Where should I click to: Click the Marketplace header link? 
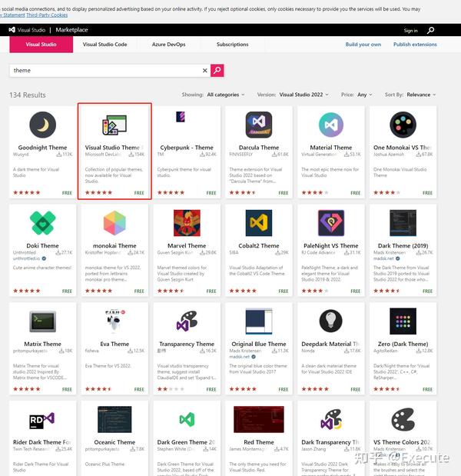[72, 30]
